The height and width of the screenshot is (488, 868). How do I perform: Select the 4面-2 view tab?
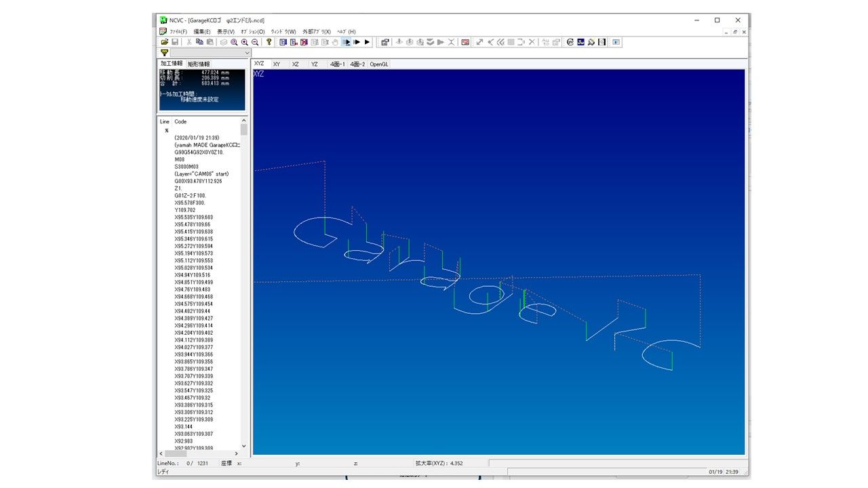(x=357, y=64)
